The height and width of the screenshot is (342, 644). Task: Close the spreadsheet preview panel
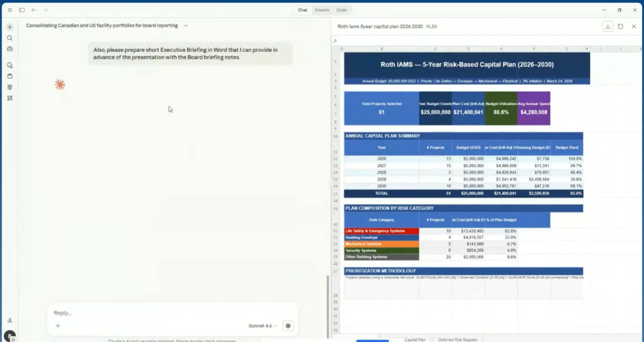tap(634, 26)
